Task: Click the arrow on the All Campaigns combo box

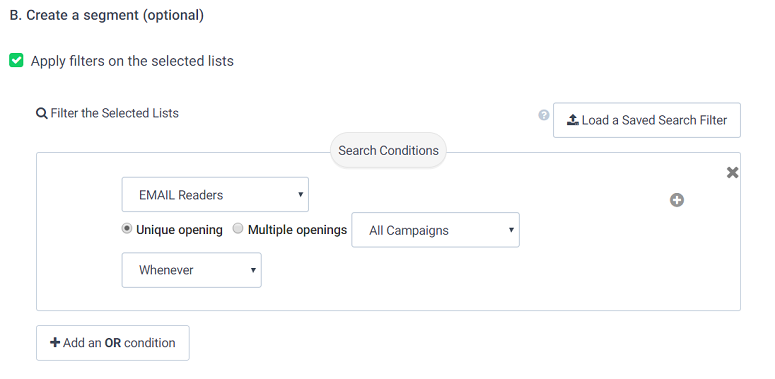Action: point(511,230)
